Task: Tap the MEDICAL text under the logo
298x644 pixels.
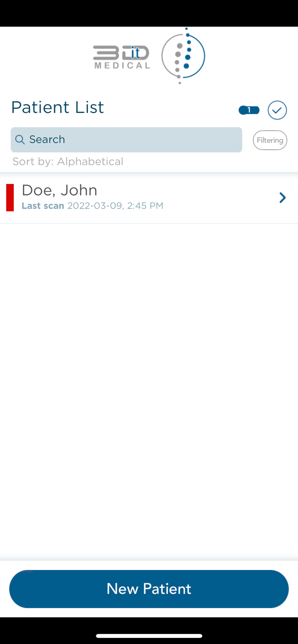Action: [x=122, y=66]
